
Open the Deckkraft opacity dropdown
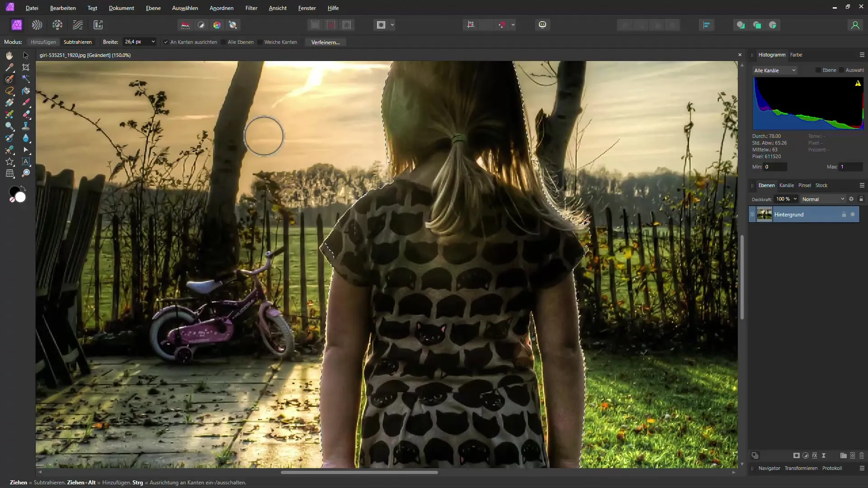click(x=795, y=199)
